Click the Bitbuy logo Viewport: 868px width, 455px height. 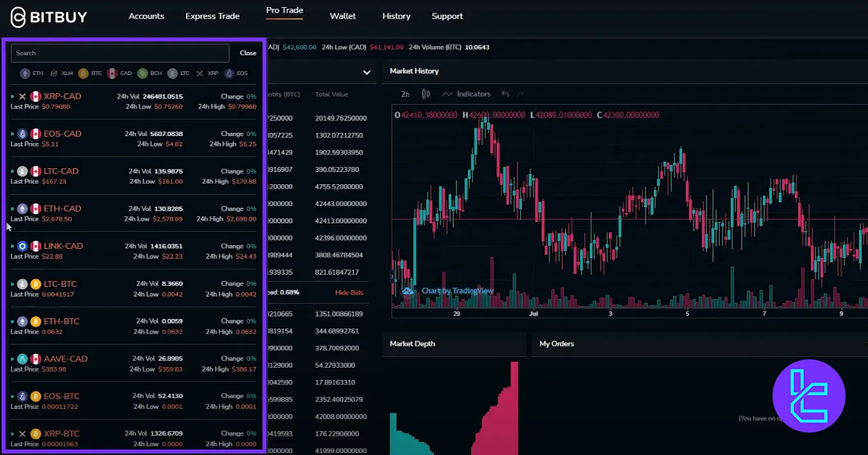point(49,17)
